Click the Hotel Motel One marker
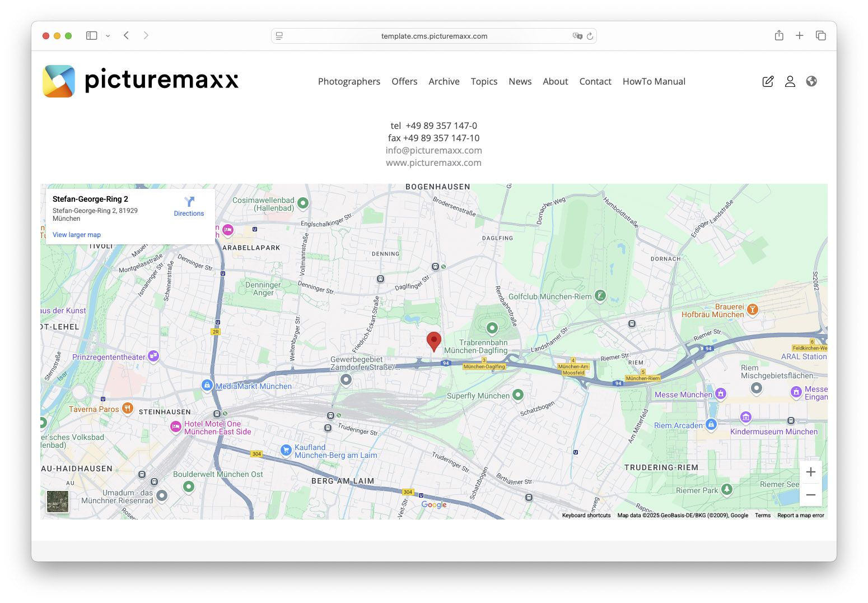 point(176,426)
